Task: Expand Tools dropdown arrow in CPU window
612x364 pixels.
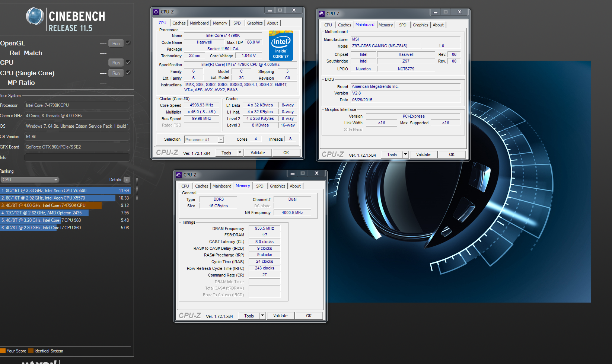Action: click(x=240, y=153)
